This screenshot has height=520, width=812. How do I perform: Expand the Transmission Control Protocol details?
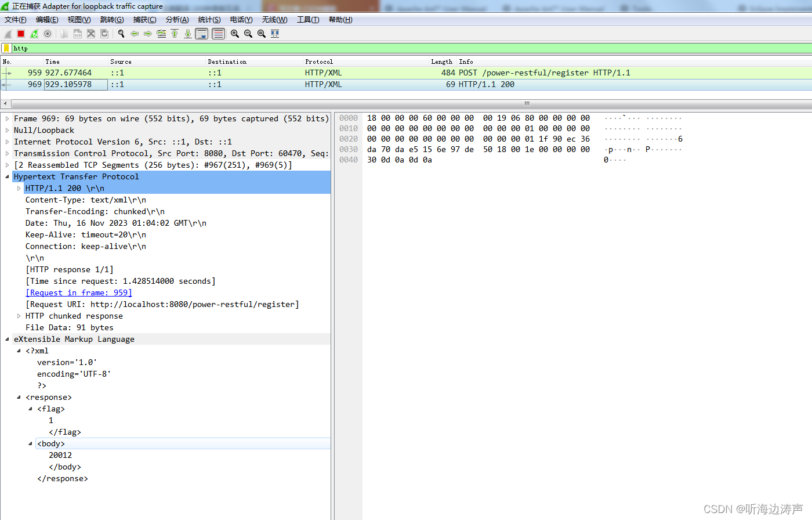click(x=7, y=153)
